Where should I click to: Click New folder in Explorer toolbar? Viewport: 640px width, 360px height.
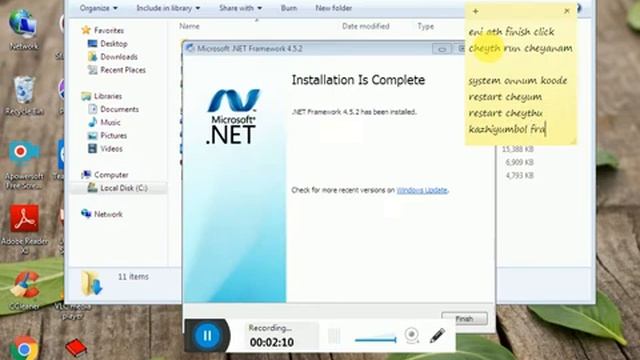[x=333, y=8]
